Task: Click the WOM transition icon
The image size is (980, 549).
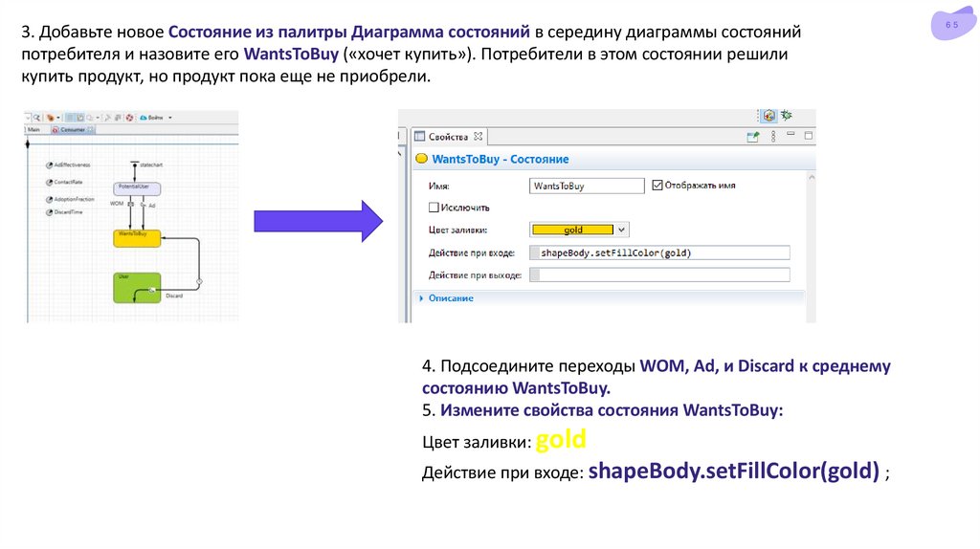Action: pyautogui.click(x=130, y=205)
